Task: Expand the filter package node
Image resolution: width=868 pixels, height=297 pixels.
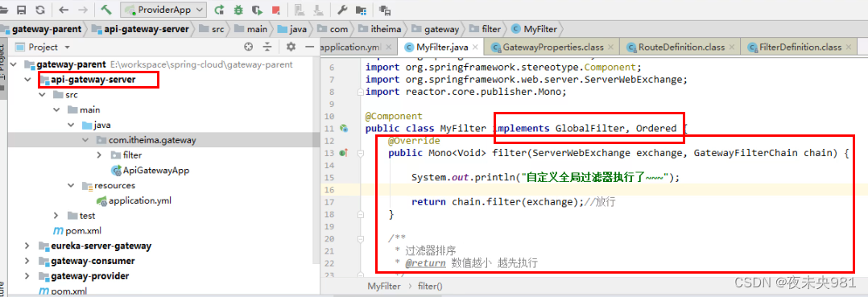Action: click(100, 155)
